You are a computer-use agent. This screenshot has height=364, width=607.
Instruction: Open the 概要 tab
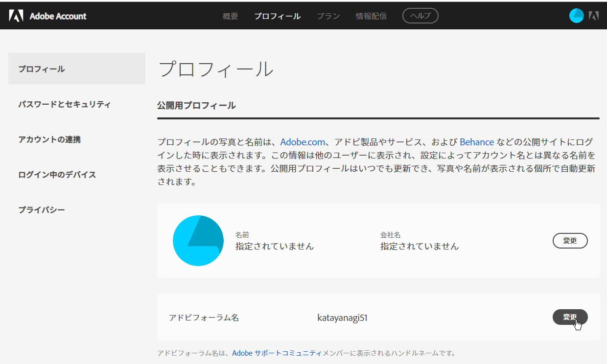click(x=230, y=16)
